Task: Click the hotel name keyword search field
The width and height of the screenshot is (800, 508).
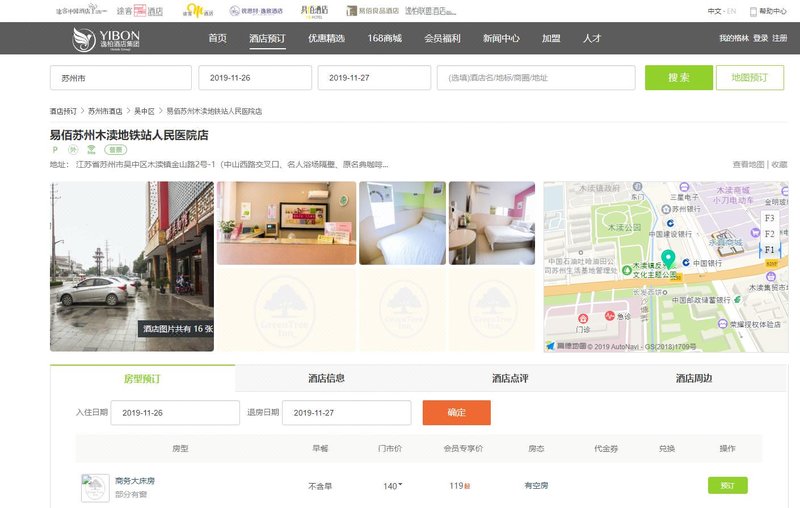Action: (536, 78)
